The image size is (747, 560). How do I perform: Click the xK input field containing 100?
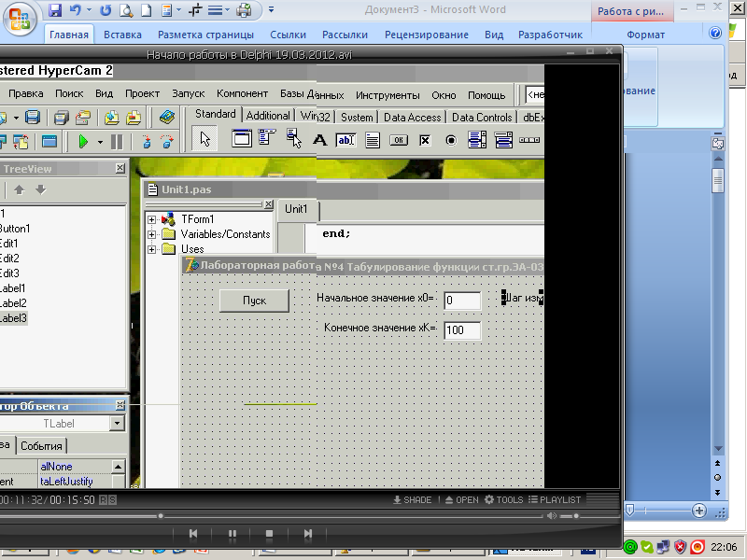click(462, 330)
